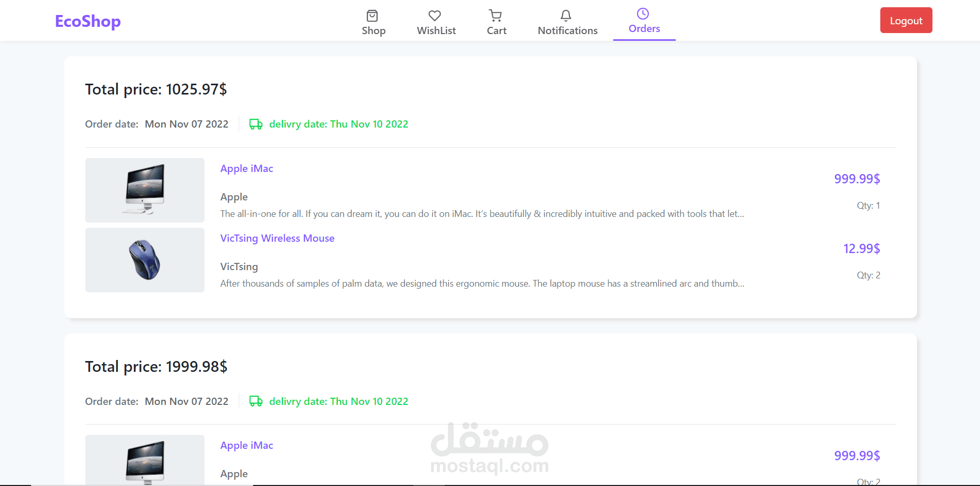Click delivery date text in 1025.97$ order
Image resolution: width=980 pixels, height=486 pixels.
coord(338,124)
